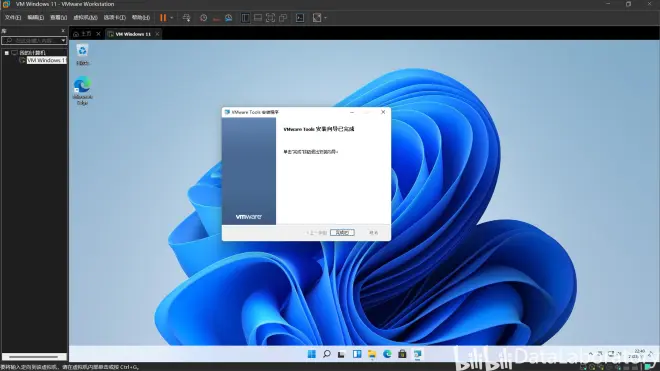The height and width of the screenshot is (371, 660).
Task: Click the Microsoft Edge desktop icon
Action: click(82, 91)
